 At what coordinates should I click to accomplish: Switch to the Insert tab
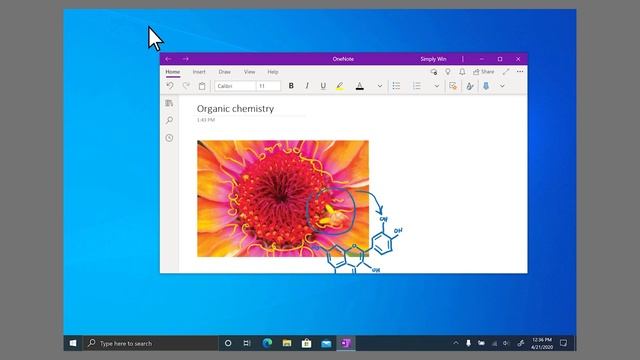pos(199,72)
